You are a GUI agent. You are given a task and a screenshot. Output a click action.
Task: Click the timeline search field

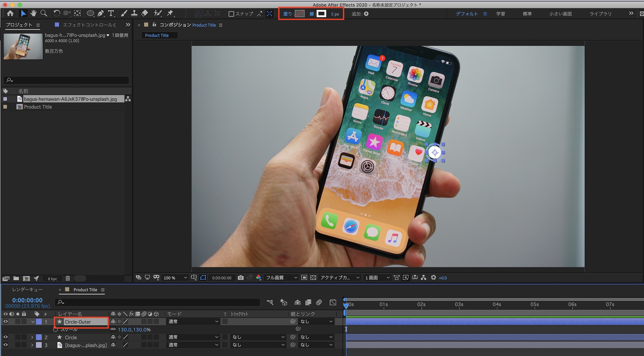pos(158,302)
